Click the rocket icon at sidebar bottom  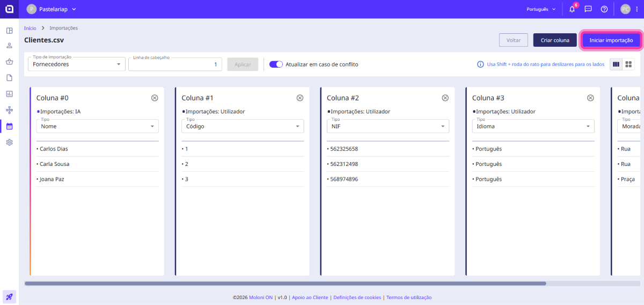9,296
